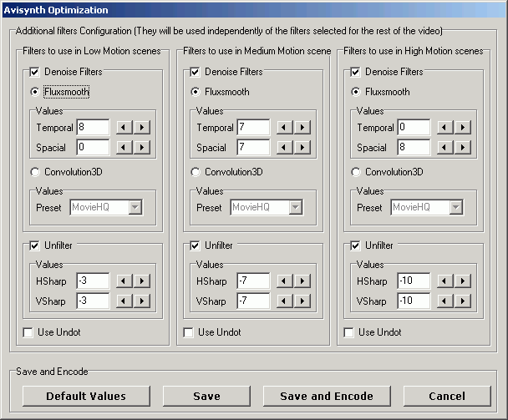Enable Use Undot for High Motion scenes
This screenshot has height=420, width=508.
coord(348,332)
